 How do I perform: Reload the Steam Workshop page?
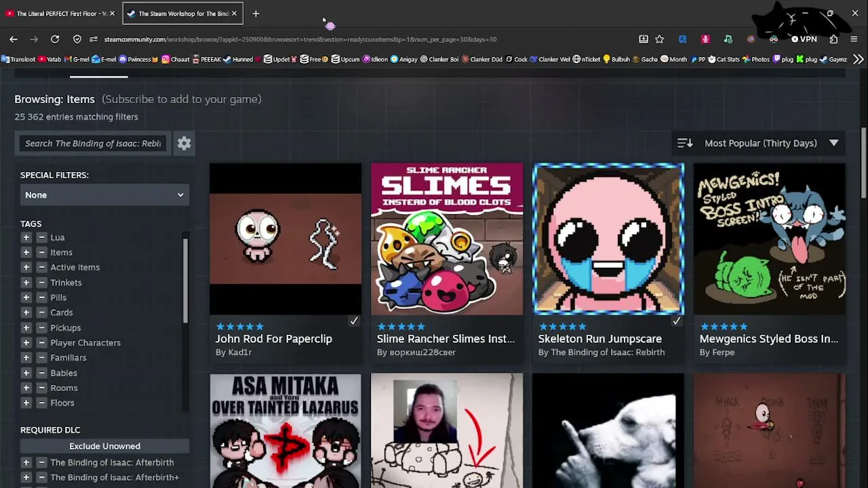(x=55, y=39)
